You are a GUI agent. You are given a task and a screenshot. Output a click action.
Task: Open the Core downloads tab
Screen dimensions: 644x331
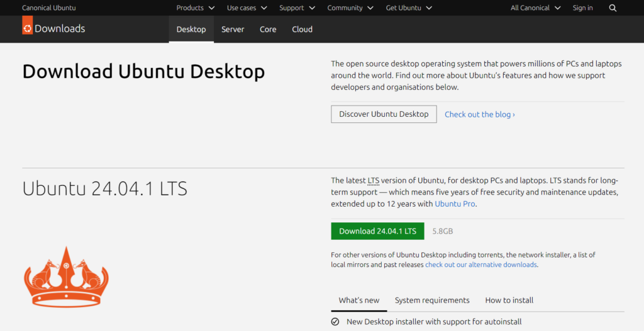coord(268,29)
